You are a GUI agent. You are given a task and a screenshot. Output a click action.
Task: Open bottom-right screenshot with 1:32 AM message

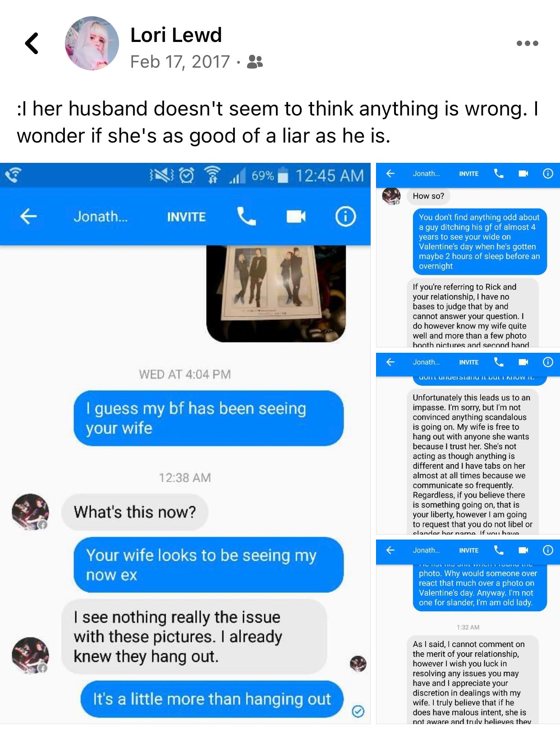coord(468,632)
